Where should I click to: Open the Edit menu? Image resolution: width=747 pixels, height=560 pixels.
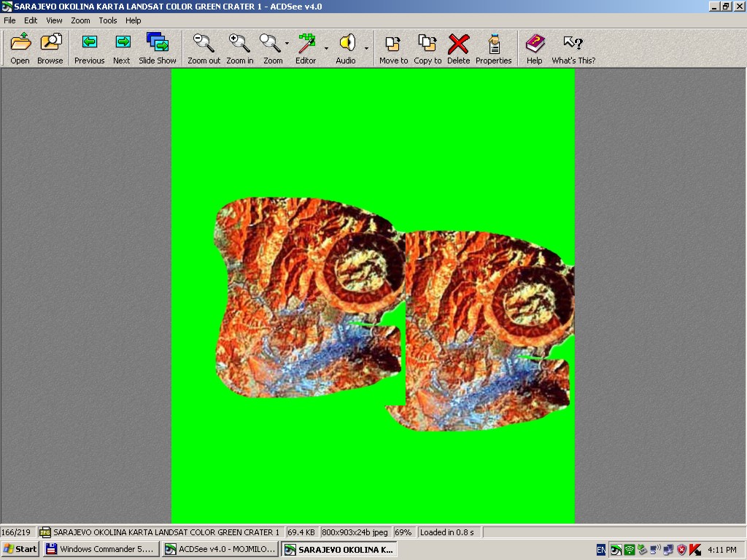point(31,20)
